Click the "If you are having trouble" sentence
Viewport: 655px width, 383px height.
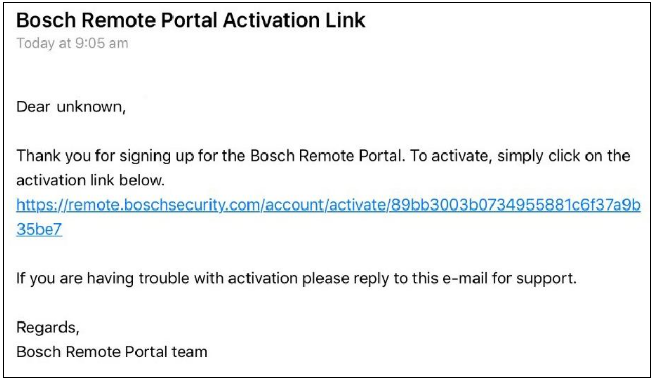click(297, 278)
